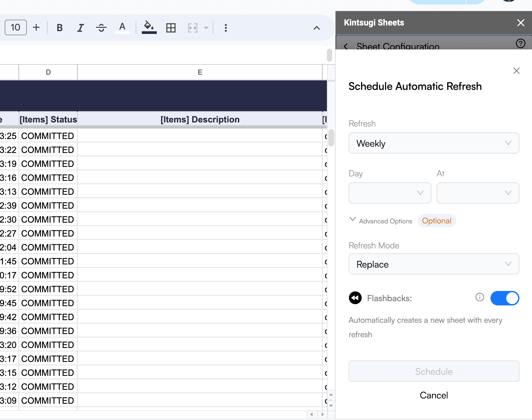Open the borders tool
The width and height of the screenshot is (532, 420).
pyautogui.click(x=171, y=28)
